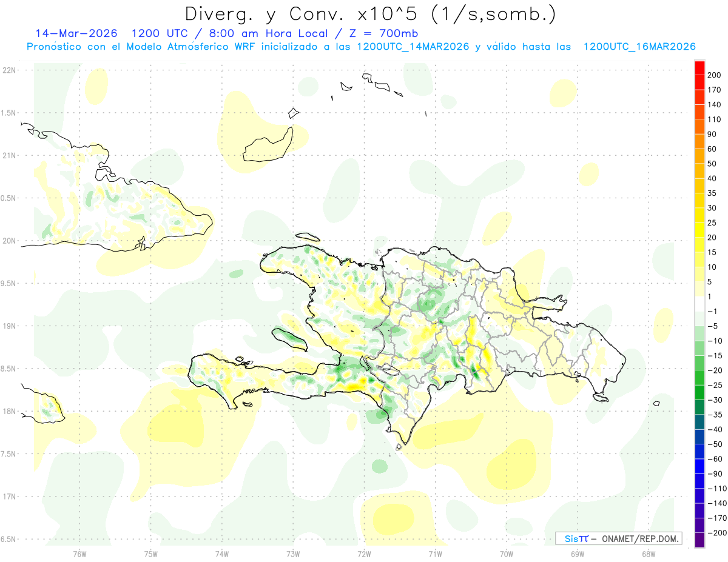Click the "22N" latitude label
This screenshot has height=562, width=728.
[9, 70]
